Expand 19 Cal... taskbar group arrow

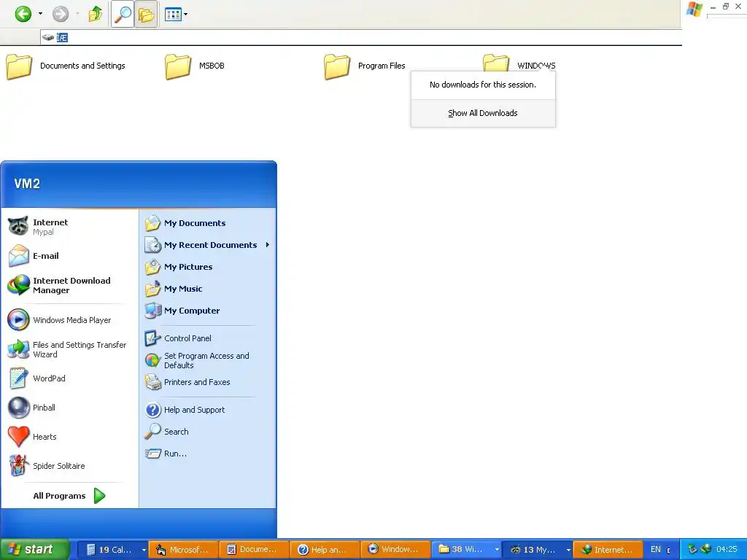144,550
